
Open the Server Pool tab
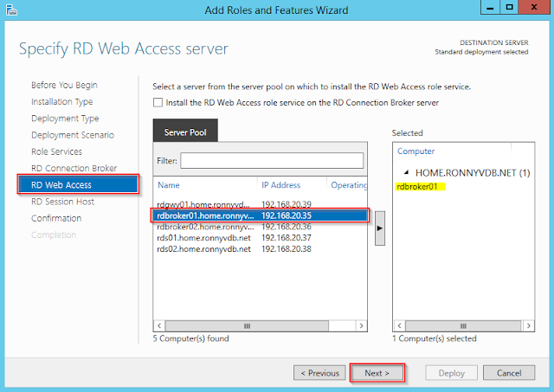coord(184,132)
